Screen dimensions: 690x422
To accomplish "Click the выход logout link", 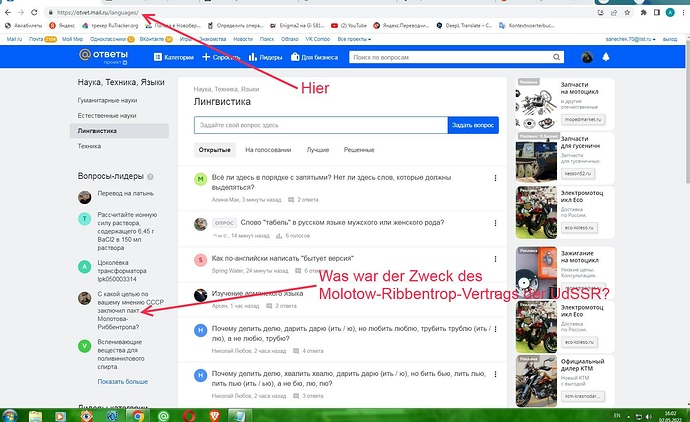I will (670, 39).
